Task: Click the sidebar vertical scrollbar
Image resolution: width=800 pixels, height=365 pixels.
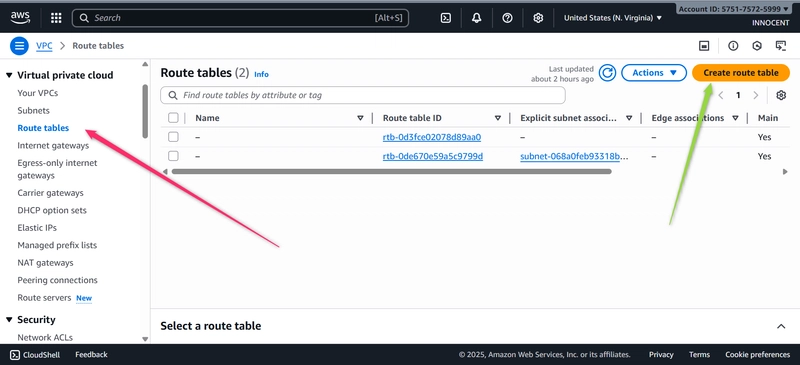Action: (145, 111)
